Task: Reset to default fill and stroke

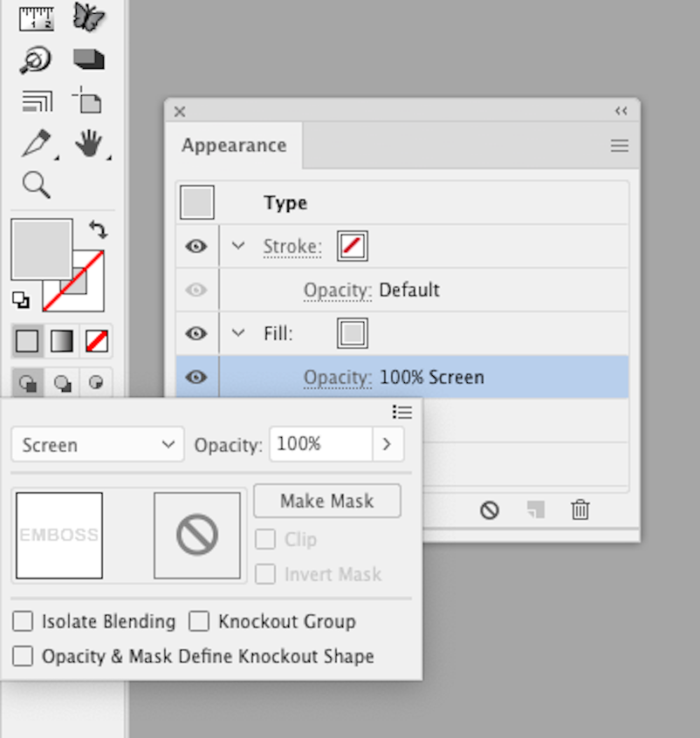Action: point(20,300)
